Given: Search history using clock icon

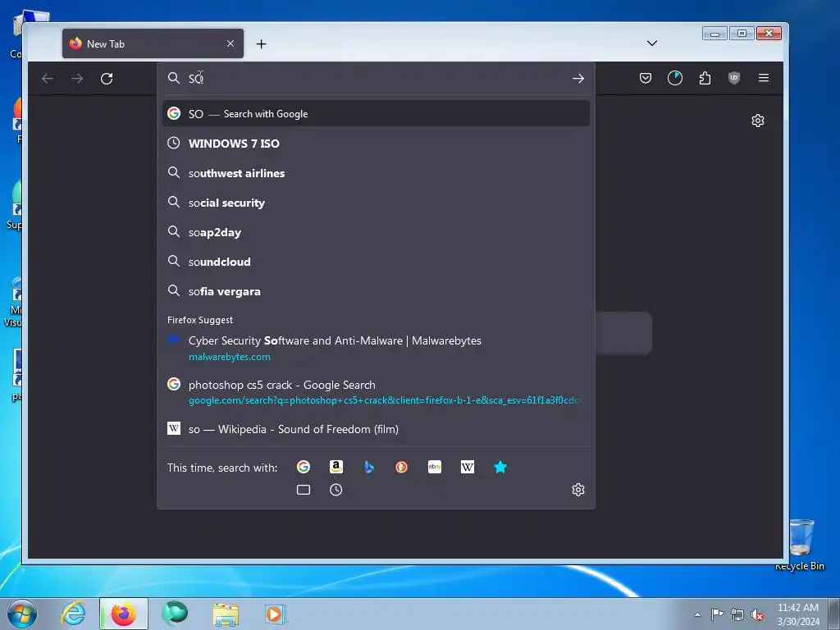Looking at the screenshot, I should pyautogui.click(x=336, y=490).
